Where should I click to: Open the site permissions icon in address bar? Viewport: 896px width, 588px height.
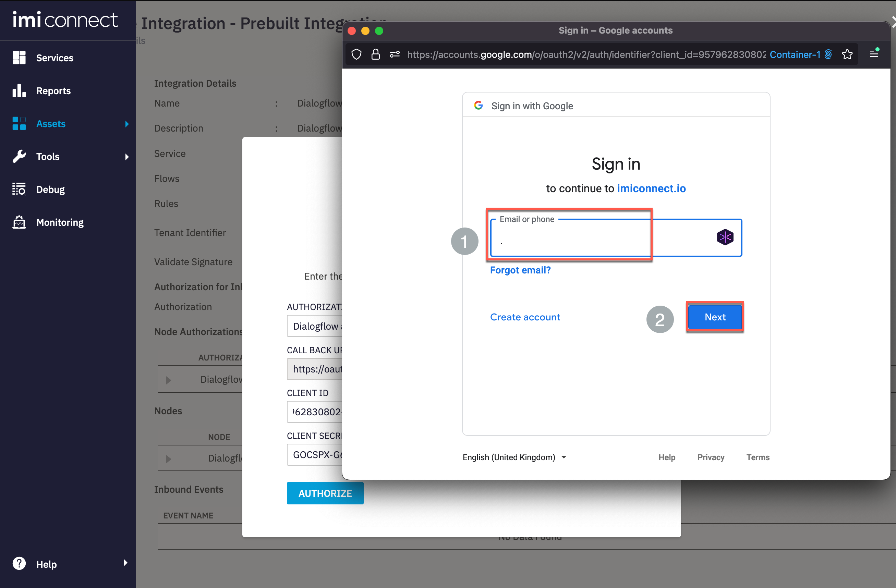[x=395, y=54]
